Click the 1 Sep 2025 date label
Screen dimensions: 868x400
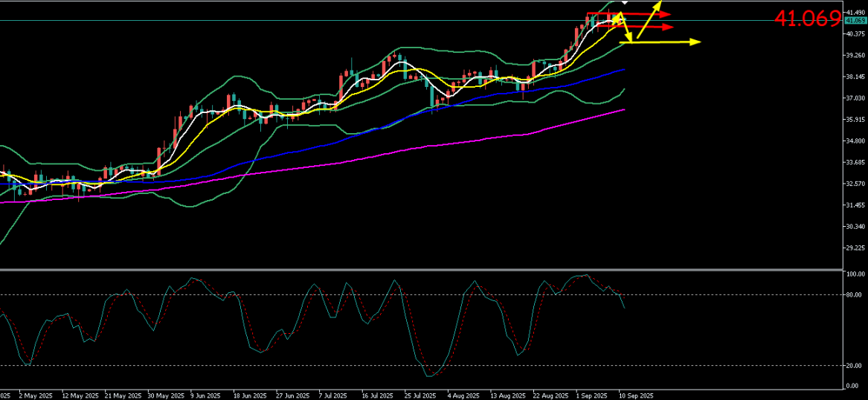[592, 396]
